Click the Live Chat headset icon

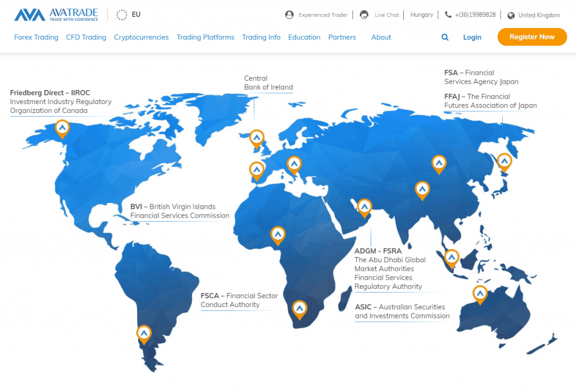coord(364,15)
